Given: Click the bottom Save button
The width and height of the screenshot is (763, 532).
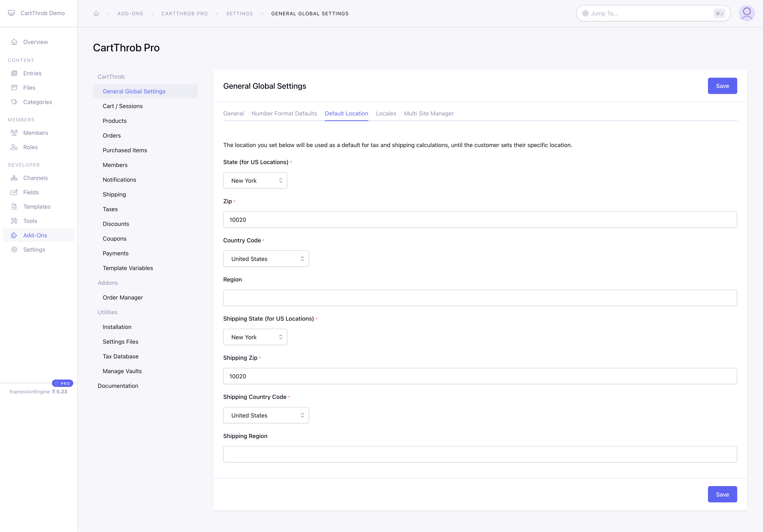Looking at the screenshot, I should click(722, 494).
